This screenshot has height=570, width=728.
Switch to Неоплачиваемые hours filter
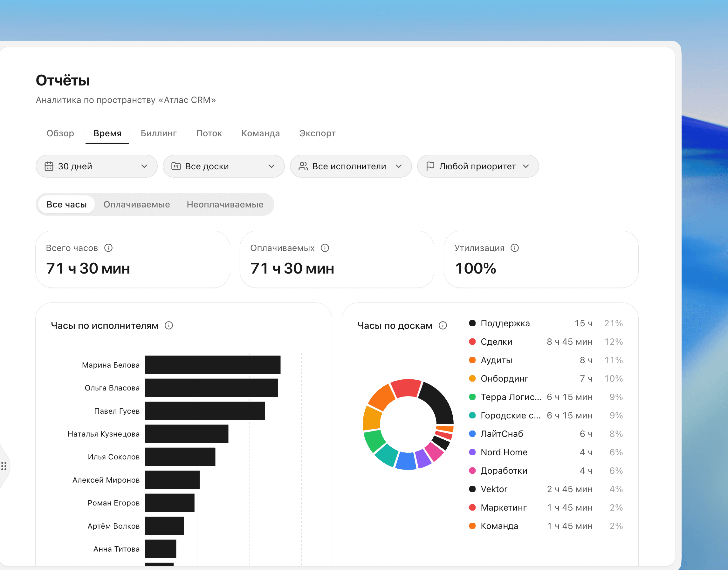tap(225, 204)
